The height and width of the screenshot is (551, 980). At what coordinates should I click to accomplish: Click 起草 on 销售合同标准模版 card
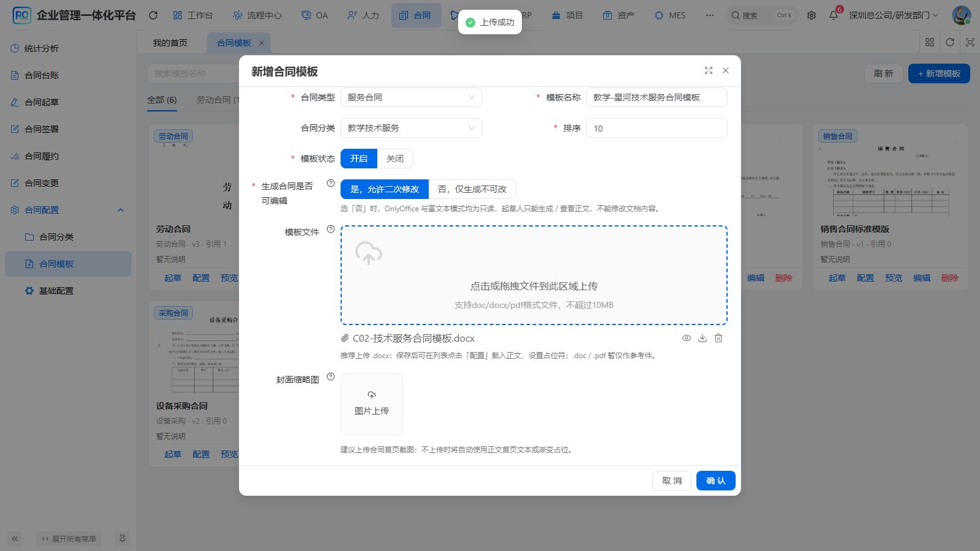(x=837, y=278)
